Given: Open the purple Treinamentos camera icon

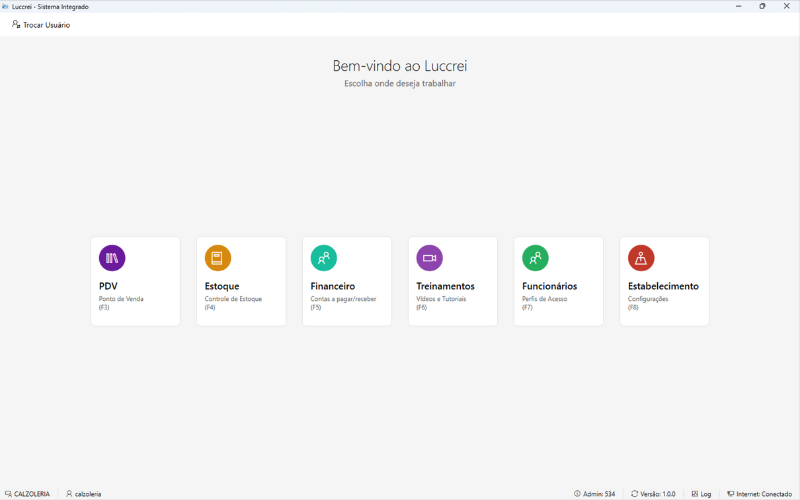Looking at the screenshot, I should pyautogui.click(x=430, y=258).
